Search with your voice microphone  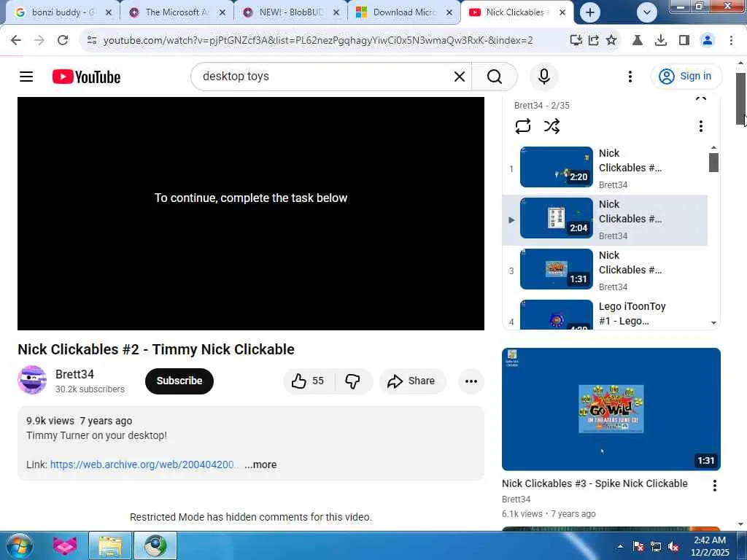click(544, 77)
